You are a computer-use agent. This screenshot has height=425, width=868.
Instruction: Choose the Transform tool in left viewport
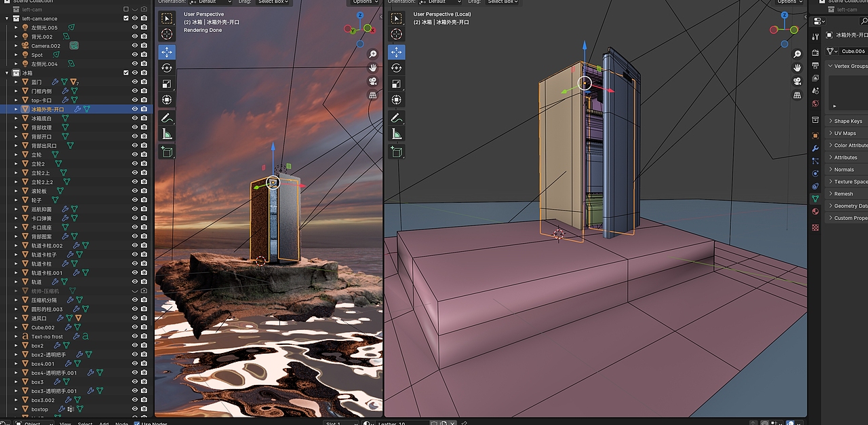pyautogui.click(x=167, y=100)
